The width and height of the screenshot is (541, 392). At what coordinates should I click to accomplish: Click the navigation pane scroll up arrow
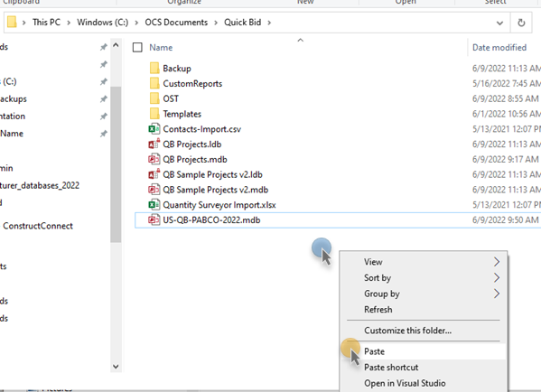pyautogui.click(x=116, y=45)
